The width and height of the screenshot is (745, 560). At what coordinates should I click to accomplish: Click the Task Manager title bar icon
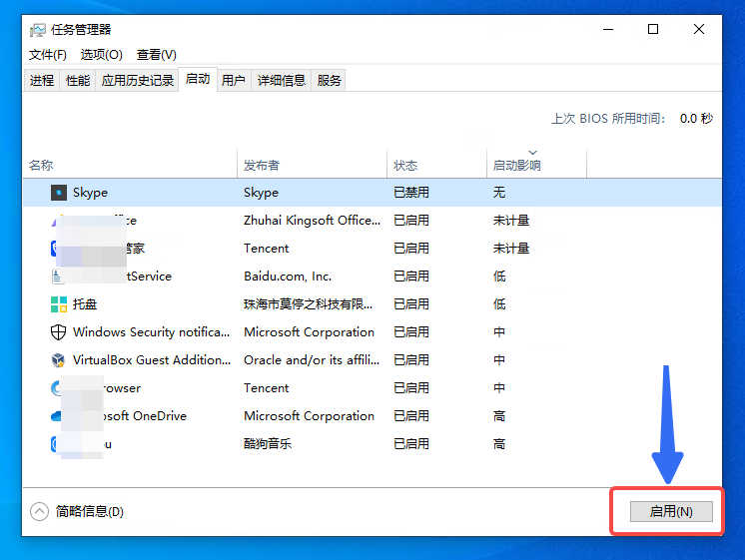tap(38, 30)
